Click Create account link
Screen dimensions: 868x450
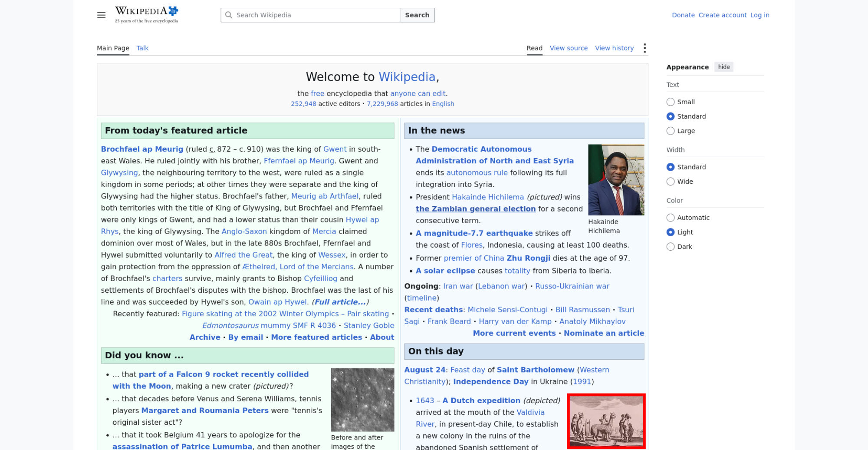(722, 15)
